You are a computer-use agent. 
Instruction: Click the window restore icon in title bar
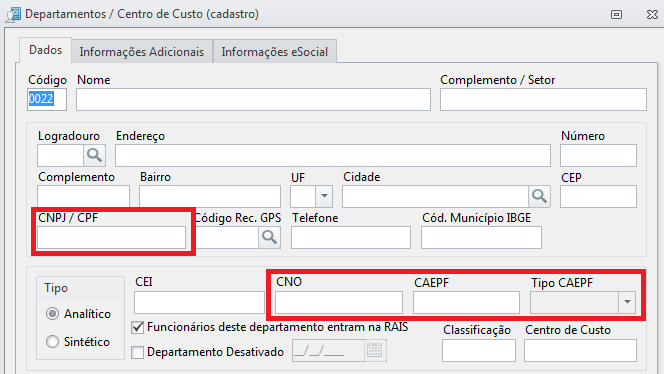click(x=616, y=14)
